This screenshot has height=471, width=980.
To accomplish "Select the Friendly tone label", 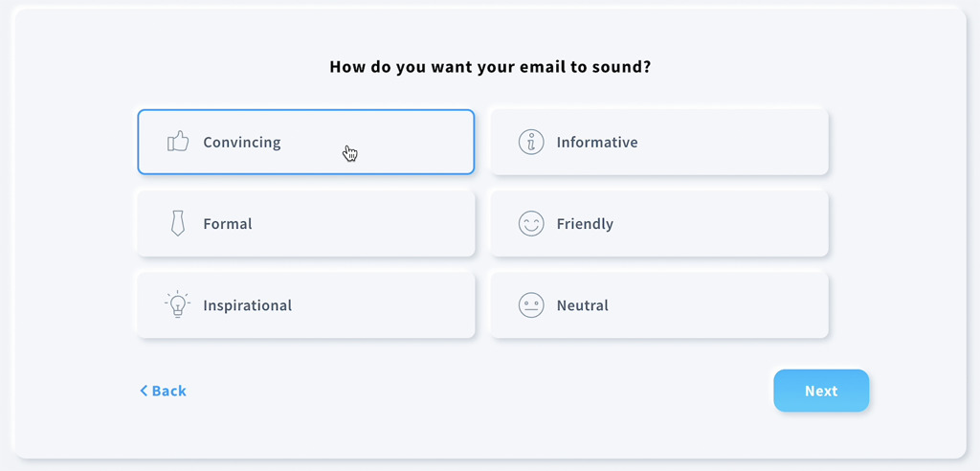I will click(585, 224).
